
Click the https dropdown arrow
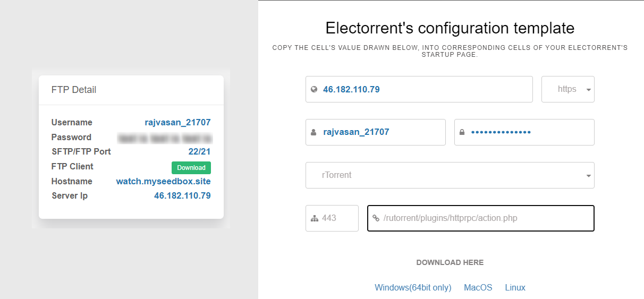coord(588,90)
